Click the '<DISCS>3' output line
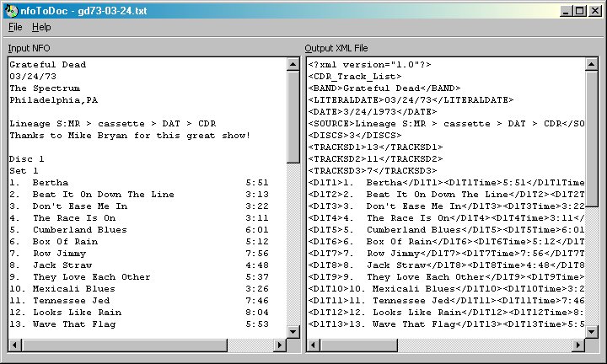 click(355, 136)
